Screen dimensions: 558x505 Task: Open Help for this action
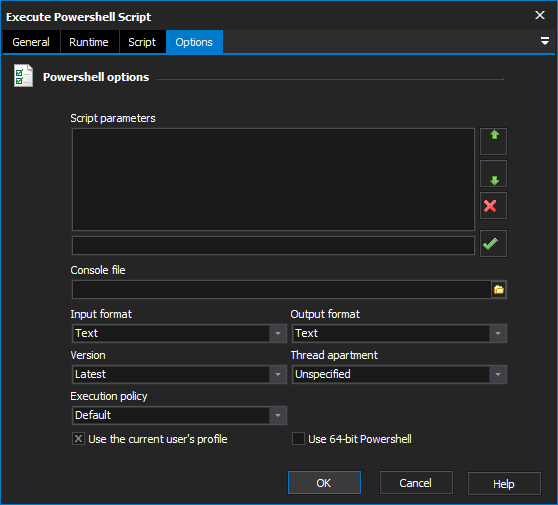tap(504, 484)
